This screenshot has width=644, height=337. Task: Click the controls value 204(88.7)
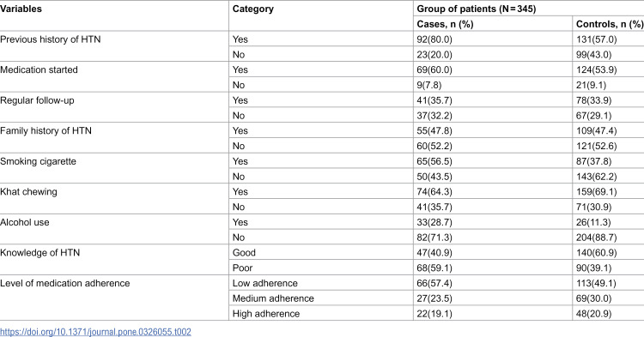[597, 238]
